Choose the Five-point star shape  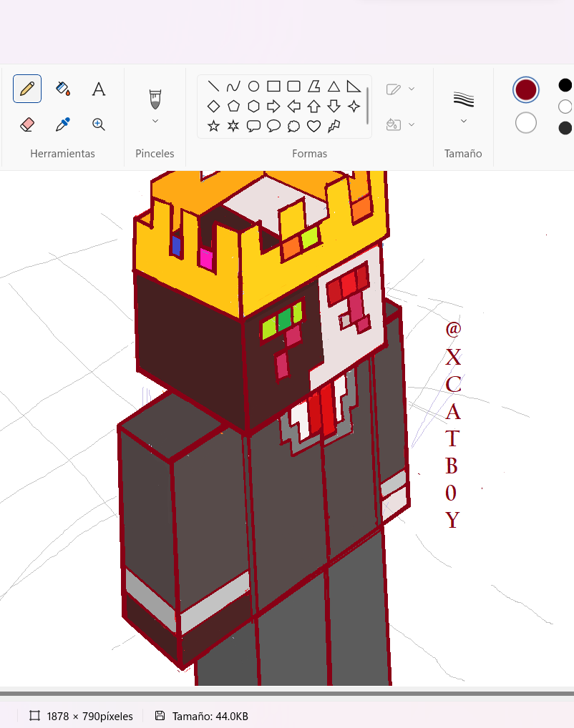point(213,126)
